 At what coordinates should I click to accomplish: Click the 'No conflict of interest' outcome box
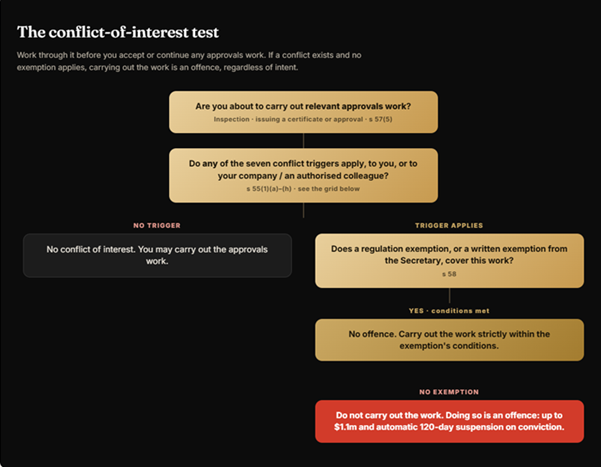coord(157,255)
